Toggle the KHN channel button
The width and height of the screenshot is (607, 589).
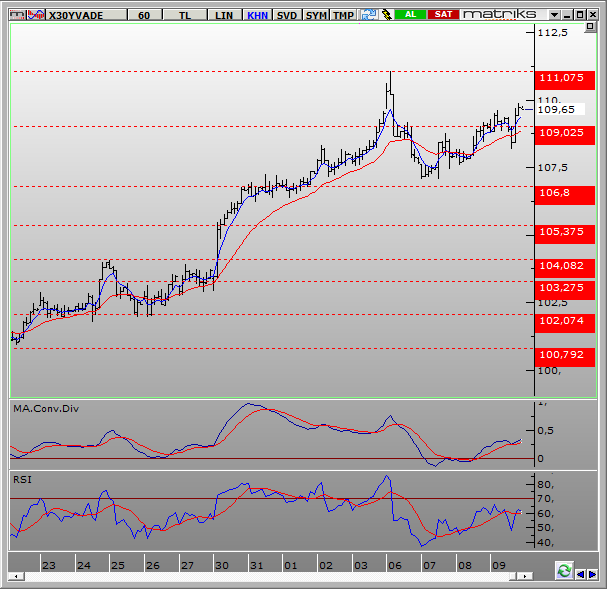tap(257, 15)
